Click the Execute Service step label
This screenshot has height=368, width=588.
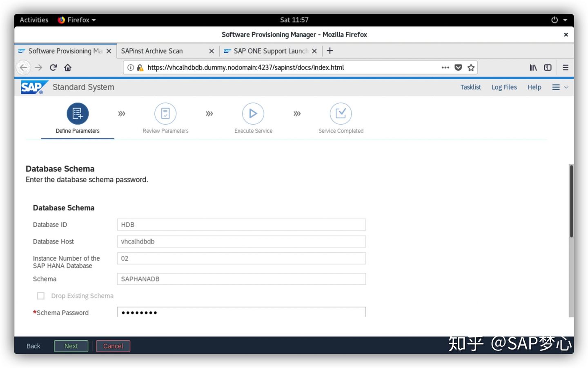click(253, 131)
